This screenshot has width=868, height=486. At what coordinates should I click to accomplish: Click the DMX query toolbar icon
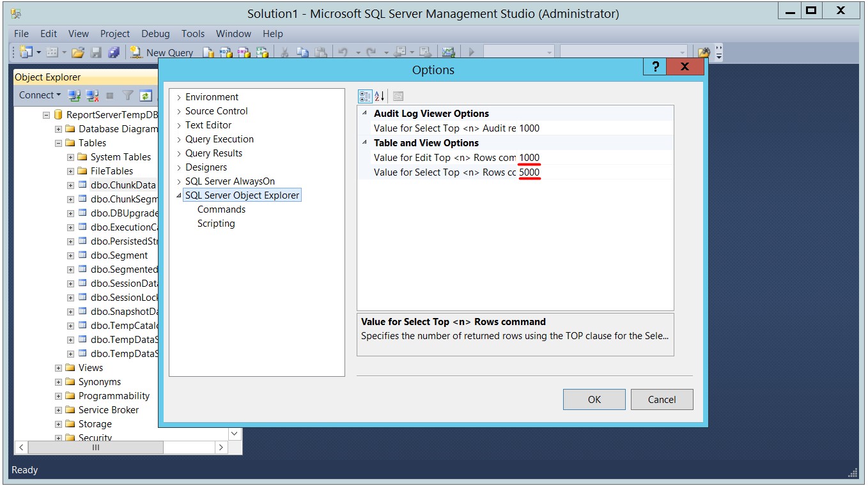[244, 52]
